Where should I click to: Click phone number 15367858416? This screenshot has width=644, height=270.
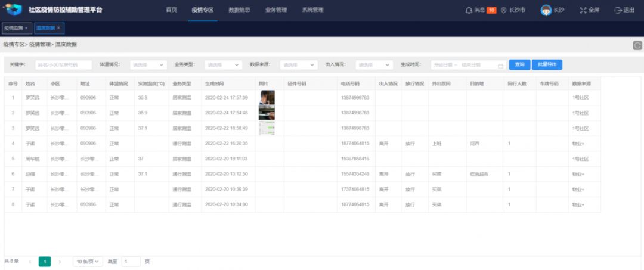pos(355,159)
